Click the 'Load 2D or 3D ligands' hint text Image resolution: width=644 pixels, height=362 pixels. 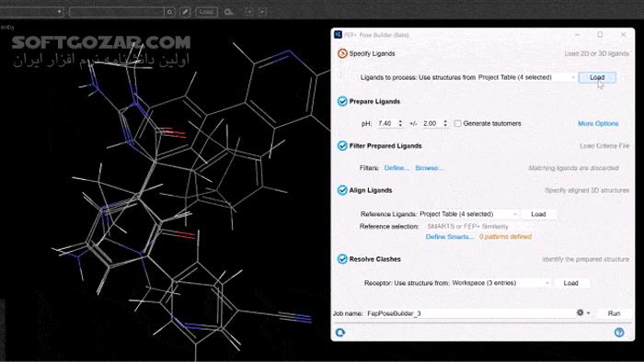pos(596,53)
